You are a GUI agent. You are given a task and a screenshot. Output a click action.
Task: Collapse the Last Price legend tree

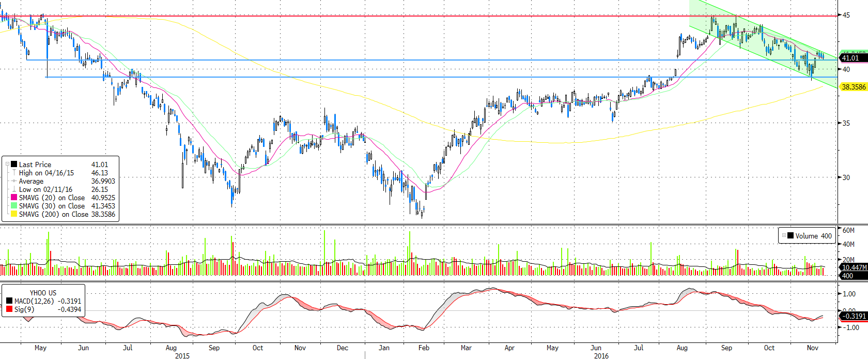(x=7, y=164)
